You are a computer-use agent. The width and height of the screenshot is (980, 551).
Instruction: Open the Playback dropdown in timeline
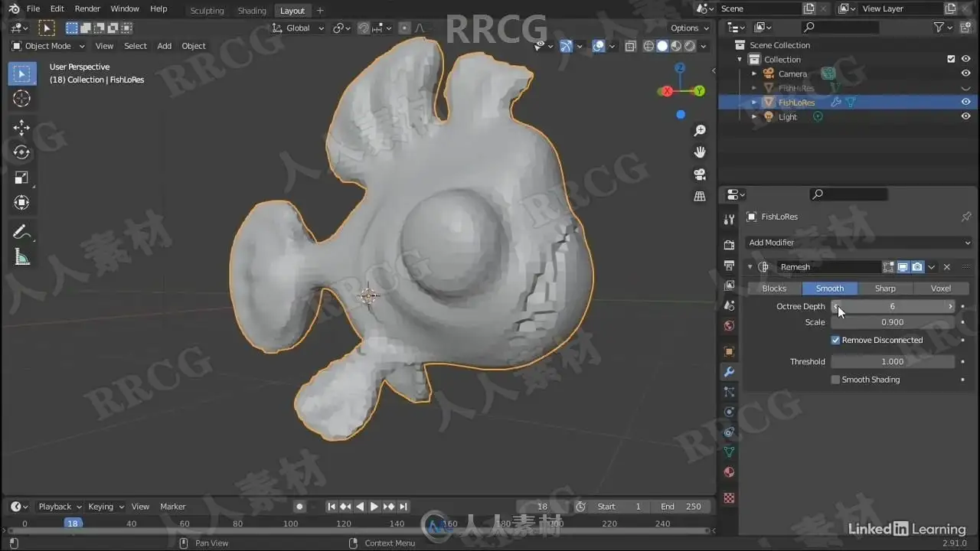(x=60, y=507)
